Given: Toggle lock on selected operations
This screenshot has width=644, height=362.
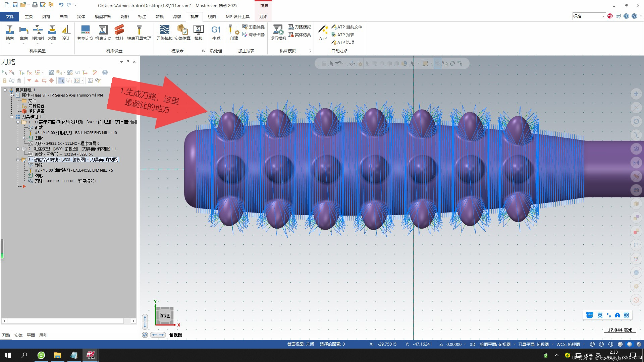Looking at the screenshot, I should pos(4,80).
